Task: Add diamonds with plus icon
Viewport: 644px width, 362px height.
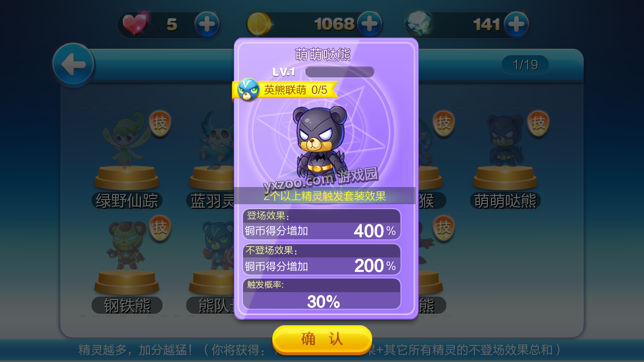Action: click(516, 24)
